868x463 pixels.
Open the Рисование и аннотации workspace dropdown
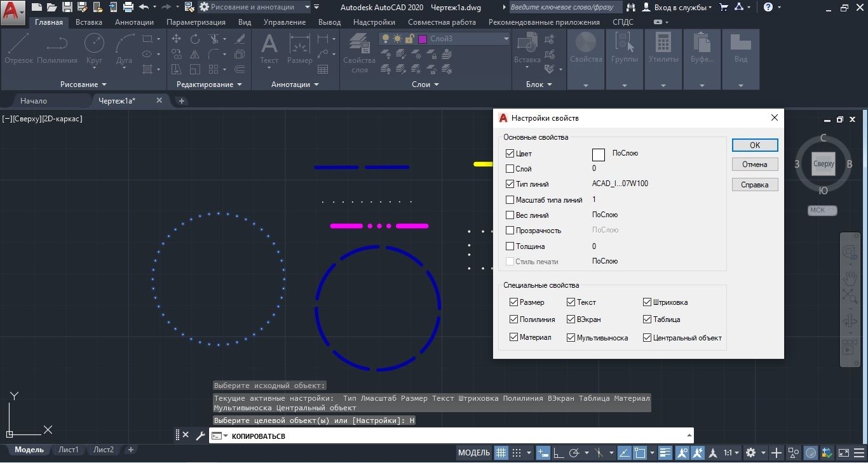[x=308, y=7]
